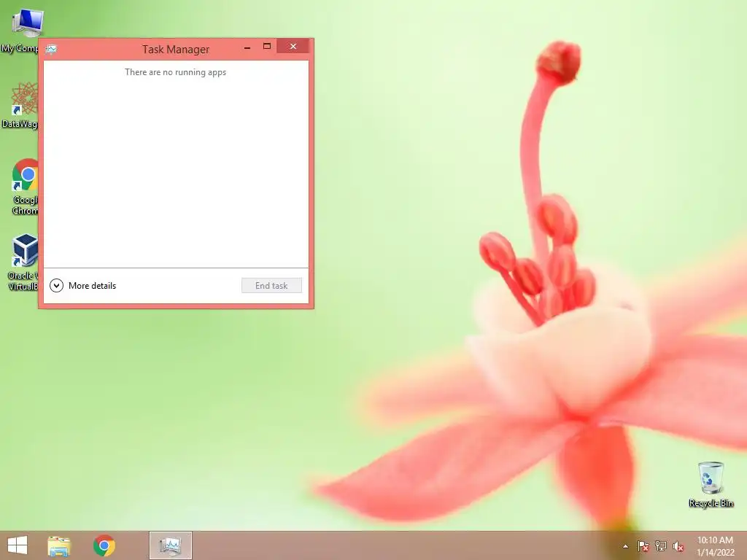
Task: Open network status tray icon
Action: point(661,546)
